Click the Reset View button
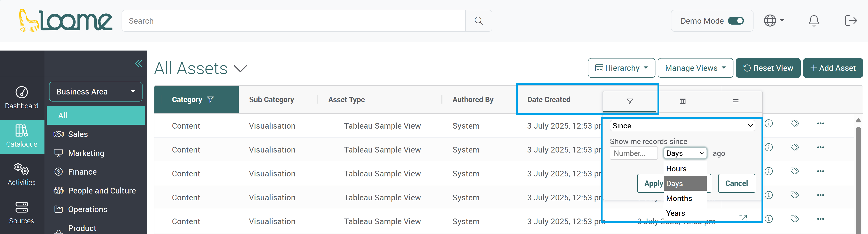 point(768,68)
